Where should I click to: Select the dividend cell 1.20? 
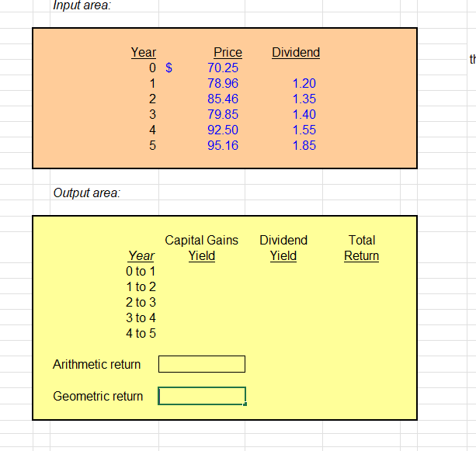click(x=304, y=83)
